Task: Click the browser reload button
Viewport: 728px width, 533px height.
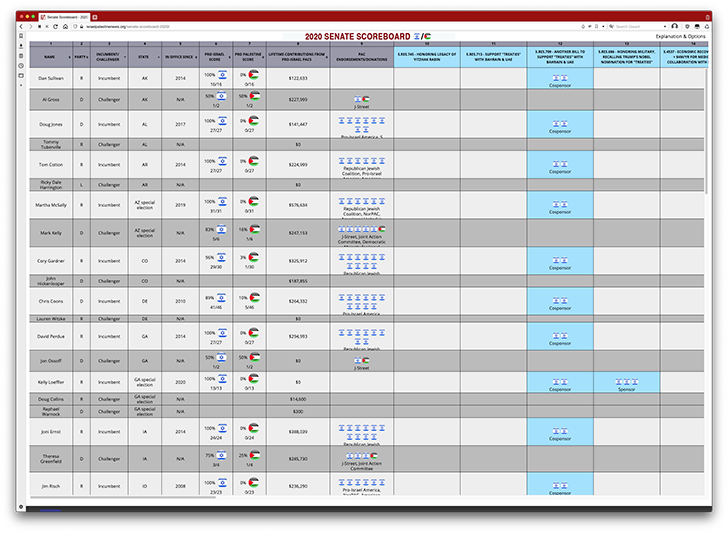Action: click(55, 26)
